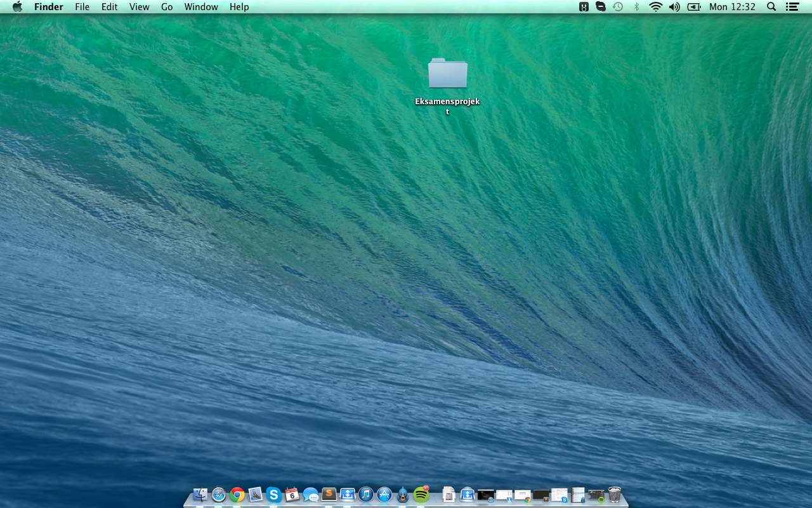812x508 pixels.
Task: Open Finder from the Dock
Action: [x=200, y=494]
